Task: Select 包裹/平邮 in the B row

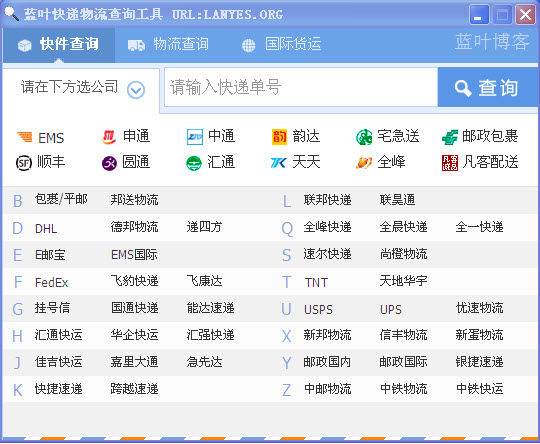Action: pyautogui.click(x=61, y=199)
